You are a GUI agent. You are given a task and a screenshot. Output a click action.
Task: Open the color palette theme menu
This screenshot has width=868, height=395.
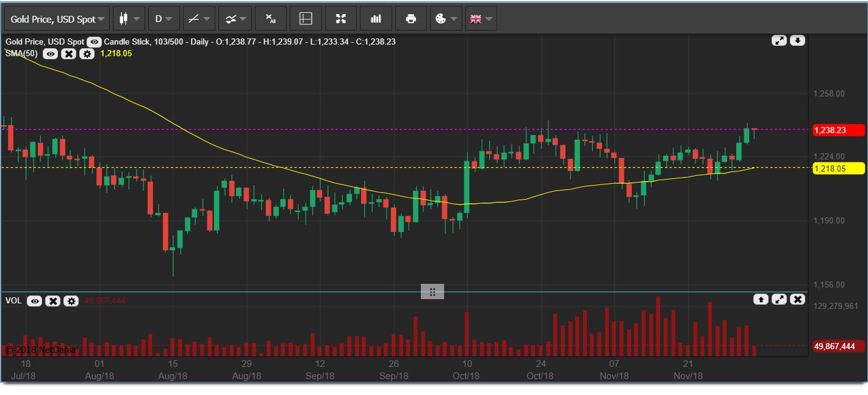(446, 19)
